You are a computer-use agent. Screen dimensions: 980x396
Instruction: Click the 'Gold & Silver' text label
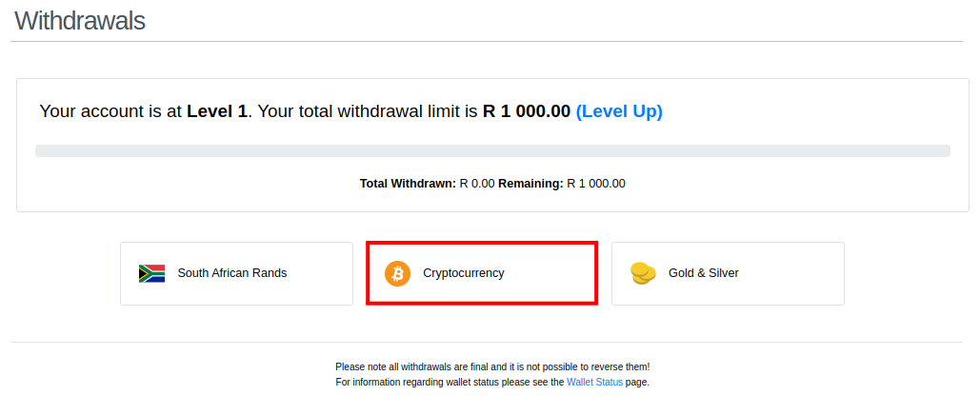coord(703,273)
